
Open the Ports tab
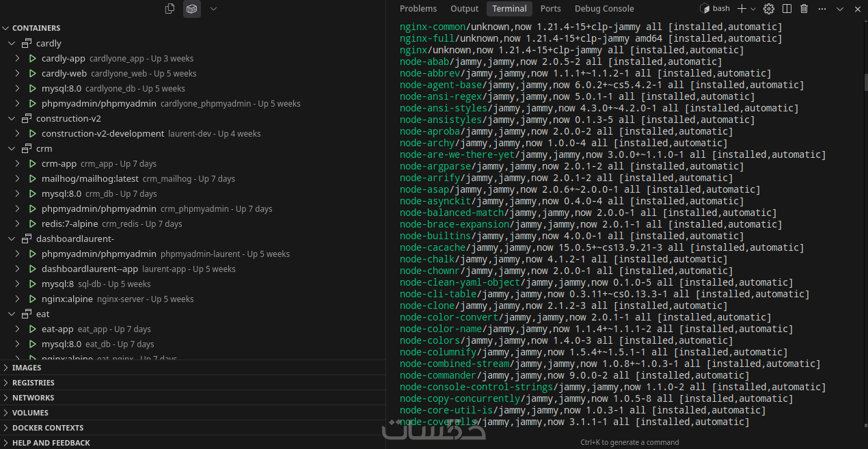[x=550, y=9]
